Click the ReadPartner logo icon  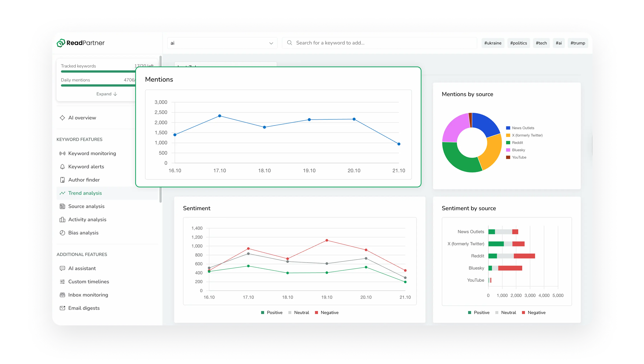[x=61, y=43]
